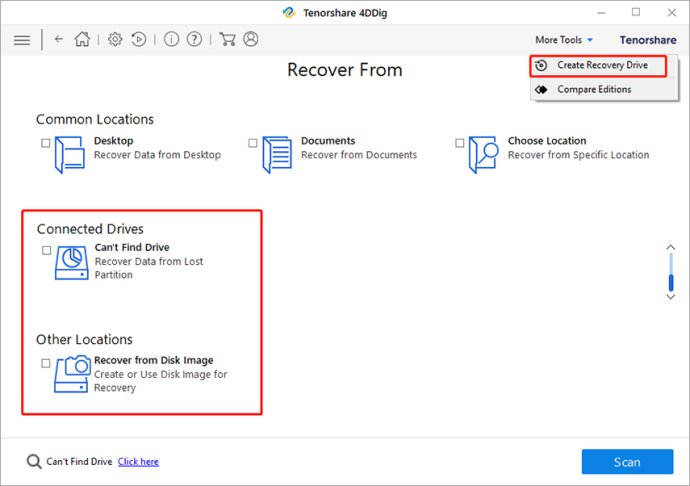Click the Recover from Disk Image title
690x486 pixels.
(154, 360)
